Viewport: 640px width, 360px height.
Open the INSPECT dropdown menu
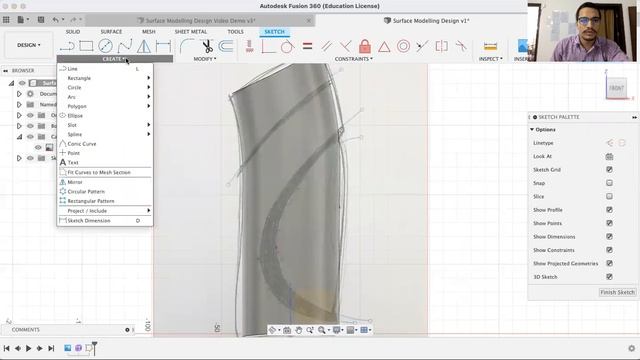point(491,59)
